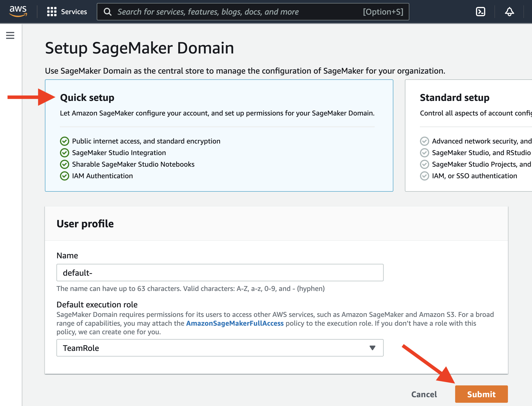Screen dimensions: 532x406
Task: Cancel the domain setup
Action: [x=424, y=394]
